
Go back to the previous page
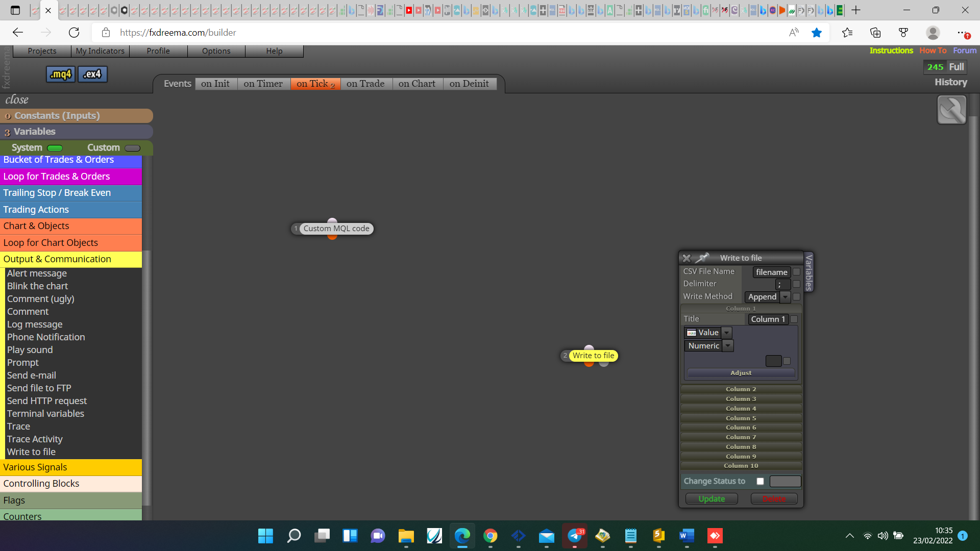pos(18,33)
